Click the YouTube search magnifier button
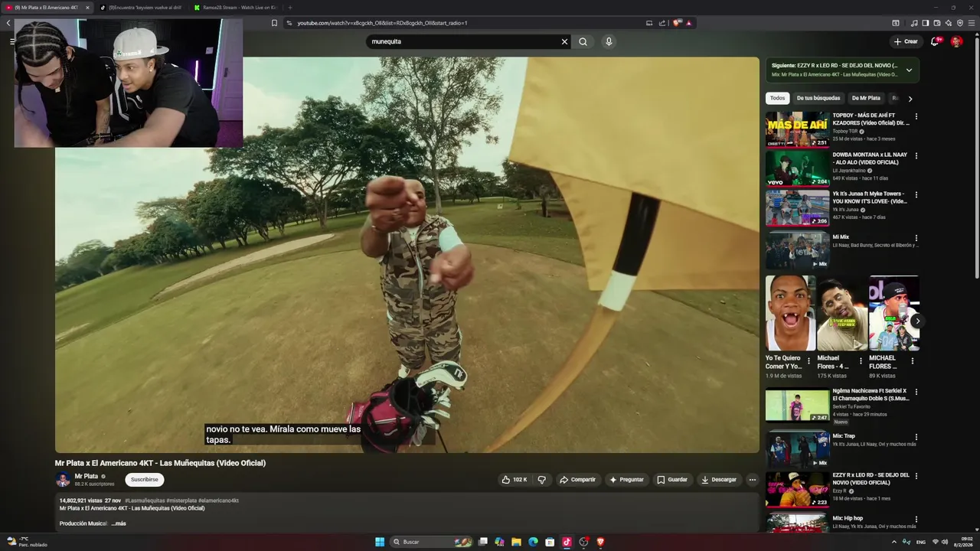 [583, 42]
